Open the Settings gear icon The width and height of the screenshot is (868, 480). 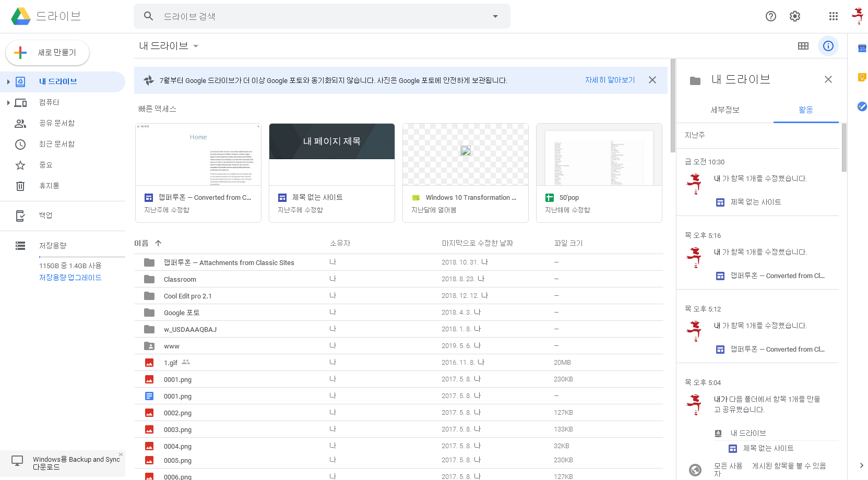pyautogui.click(x=795, y=16)
